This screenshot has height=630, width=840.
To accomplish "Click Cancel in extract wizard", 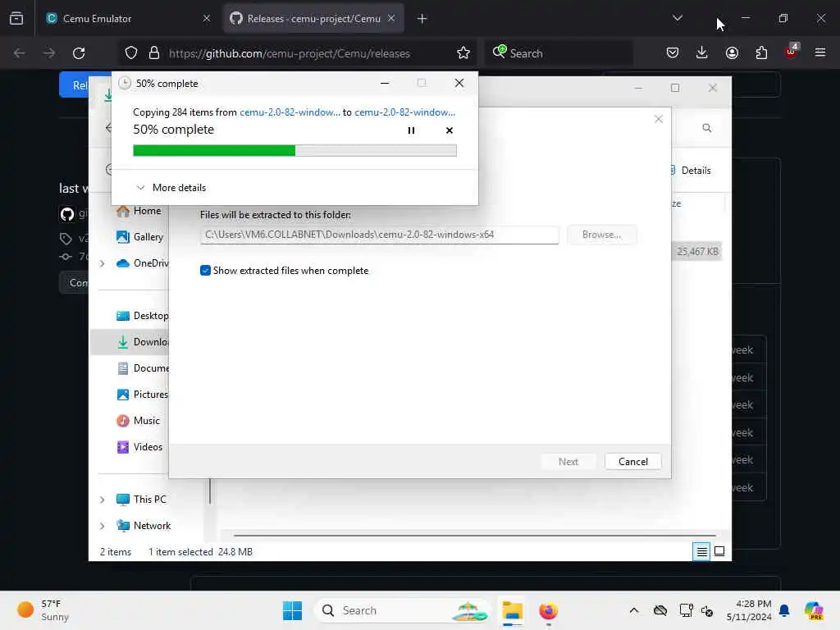I will (632, 462).
